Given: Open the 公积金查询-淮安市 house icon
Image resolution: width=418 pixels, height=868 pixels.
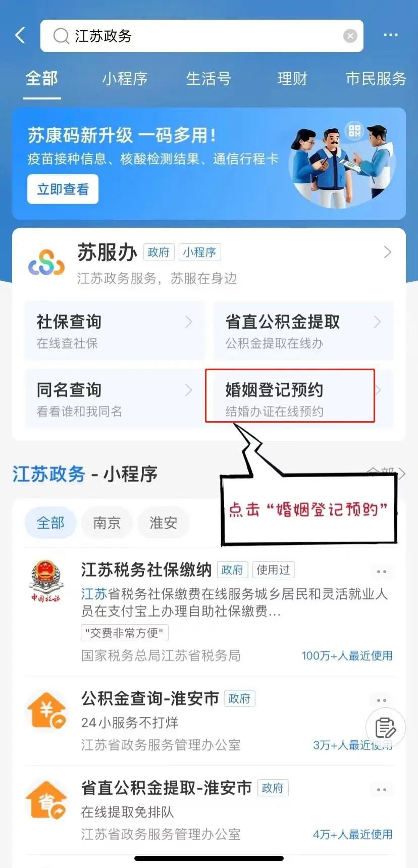Looking at the screenshot, I should click(x=46, y=710).
